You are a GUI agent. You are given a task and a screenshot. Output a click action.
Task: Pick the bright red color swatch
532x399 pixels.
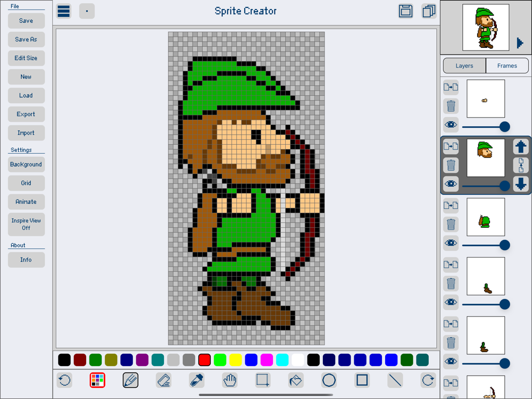[204, 360]
